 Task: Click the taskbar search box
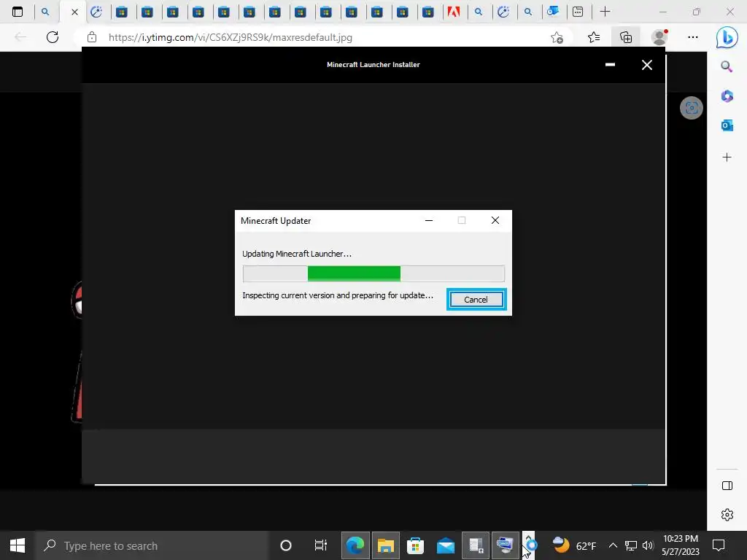(152, 545)
